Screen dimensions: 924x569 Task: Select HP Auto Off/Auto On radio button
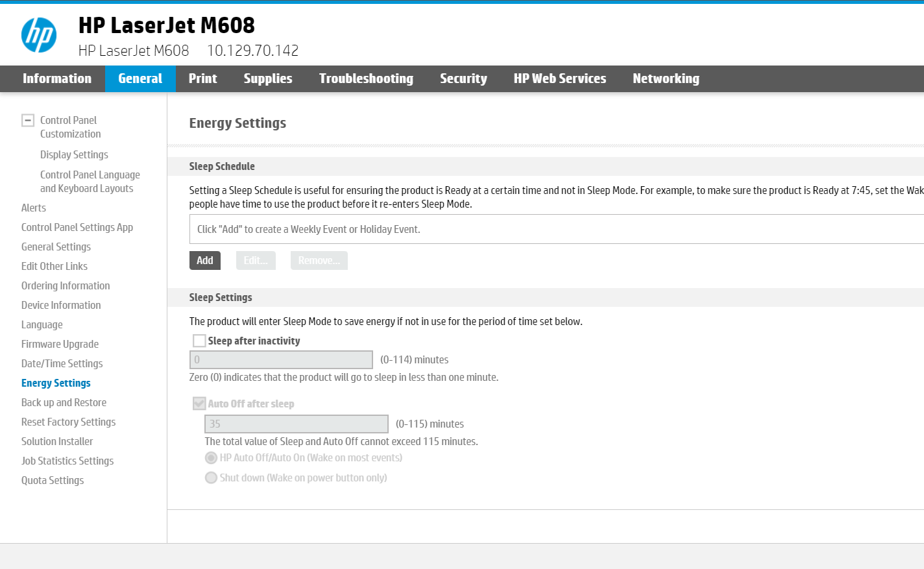[x=211, y=457]
